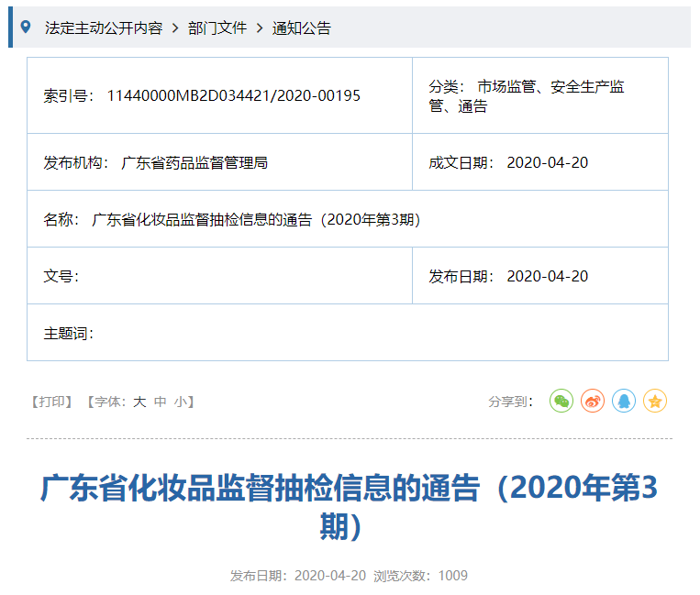Screen dimensions: 700x595
Task: Share the page to WeChat
Action: (x=561, y=401)
